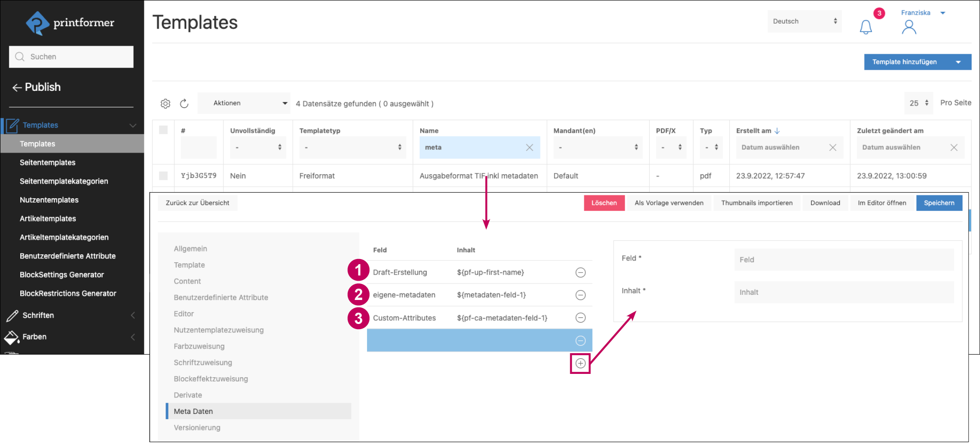Click the table settings gear icon
Image resolution: width=980 pixels, height=445 pixels.
(165, 104)
